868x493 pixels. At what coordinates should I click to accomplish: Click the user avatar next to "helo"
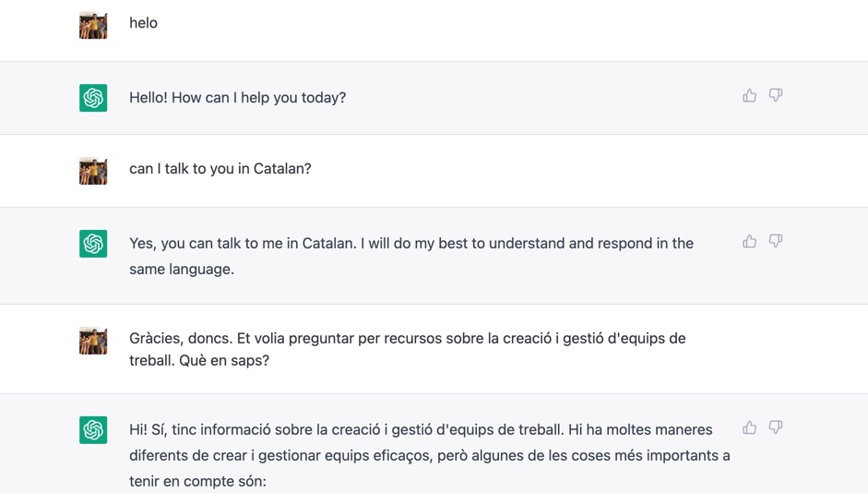coord(93,25)
